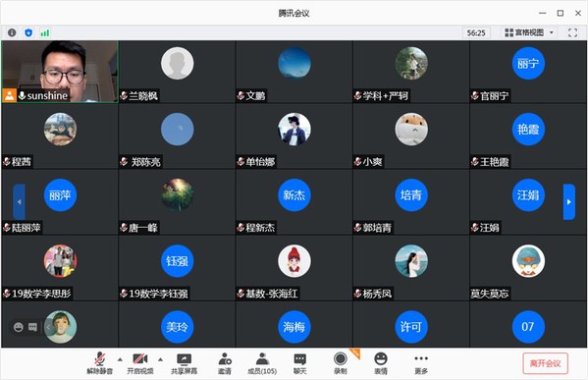
Task: Click the microphone icon beside sunshine
Action: [x=23, y=95]
